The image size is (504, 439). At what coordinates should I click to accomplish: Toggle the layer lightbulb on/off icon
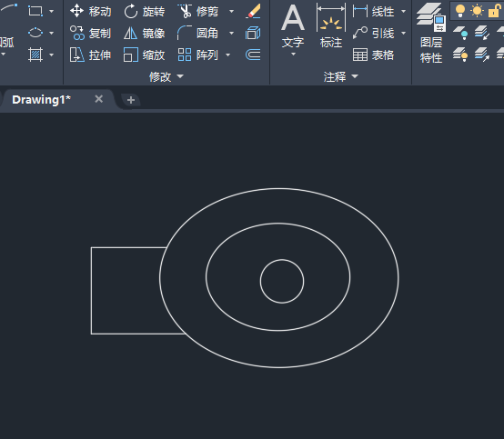pyautogui.click(x=460, y=11)
